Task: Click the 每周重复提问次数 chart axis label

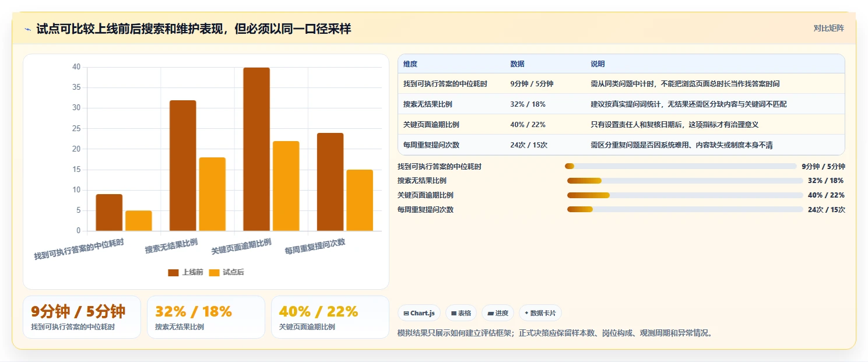Action: (x=315, y=247)
